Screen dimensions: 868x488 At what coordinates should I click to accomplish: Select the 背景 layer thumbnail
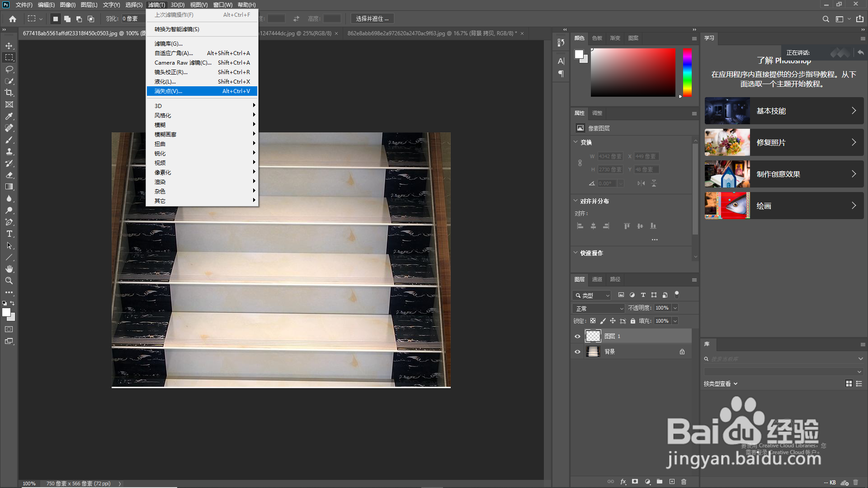tap(593, 352)
